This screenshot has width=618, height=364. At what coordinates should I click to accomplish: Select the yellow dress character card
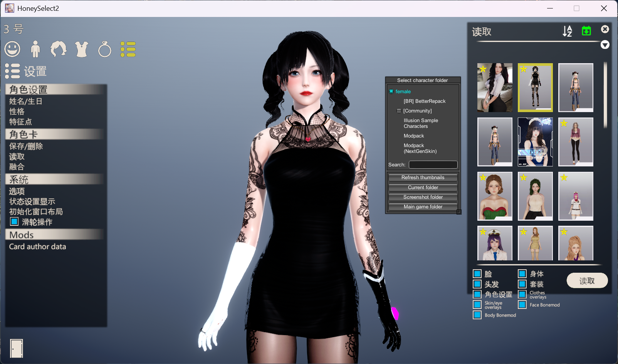[535, 243]
